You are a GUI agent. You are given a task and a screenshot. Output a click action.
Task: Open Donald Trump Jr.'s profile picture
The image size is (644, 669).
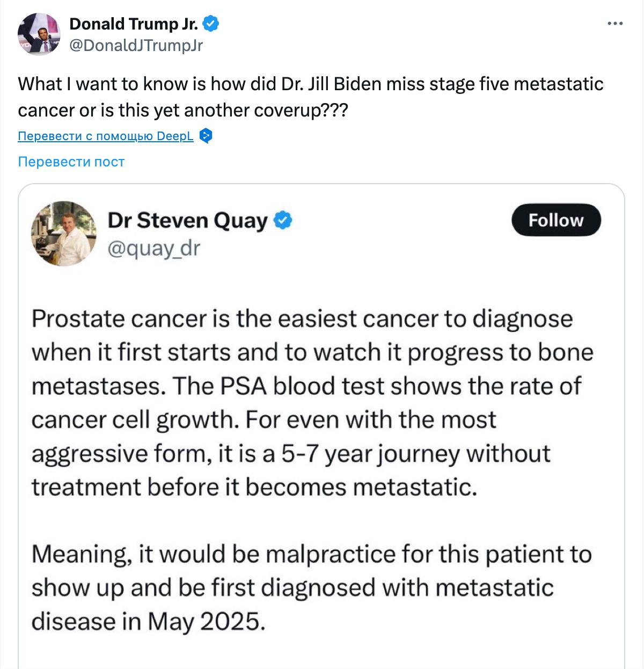[39, 34]
